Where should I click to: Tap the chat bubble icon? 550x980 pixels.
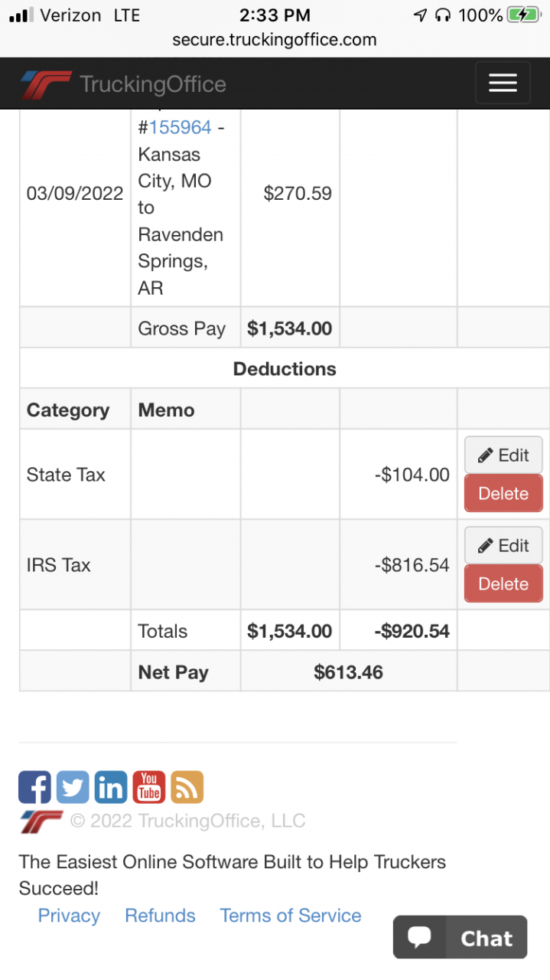pyautogui.click(x=419, y=937)
